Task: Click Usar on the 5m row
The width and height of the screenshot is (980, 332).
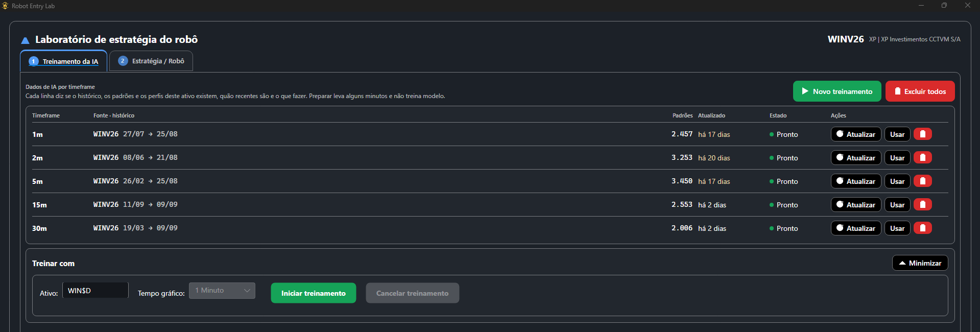Action: click(897, 181)
